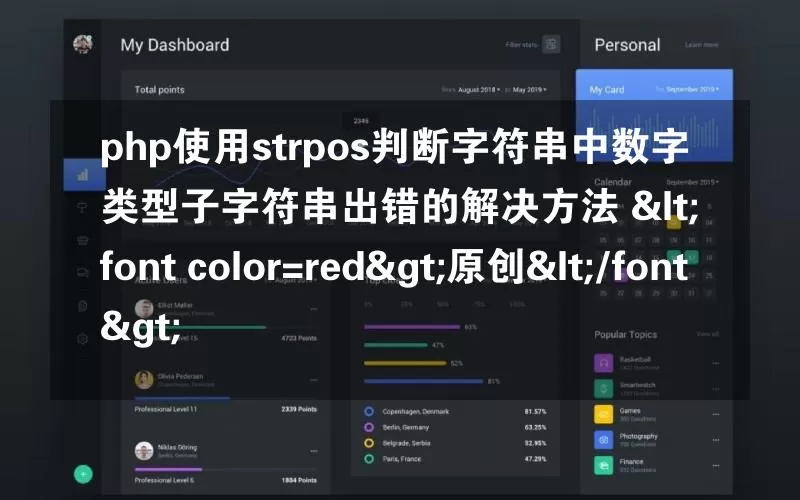Screen dimensions: 800x500
Task: Open Calendar September month dropdown
Action: tap(692, 182)
